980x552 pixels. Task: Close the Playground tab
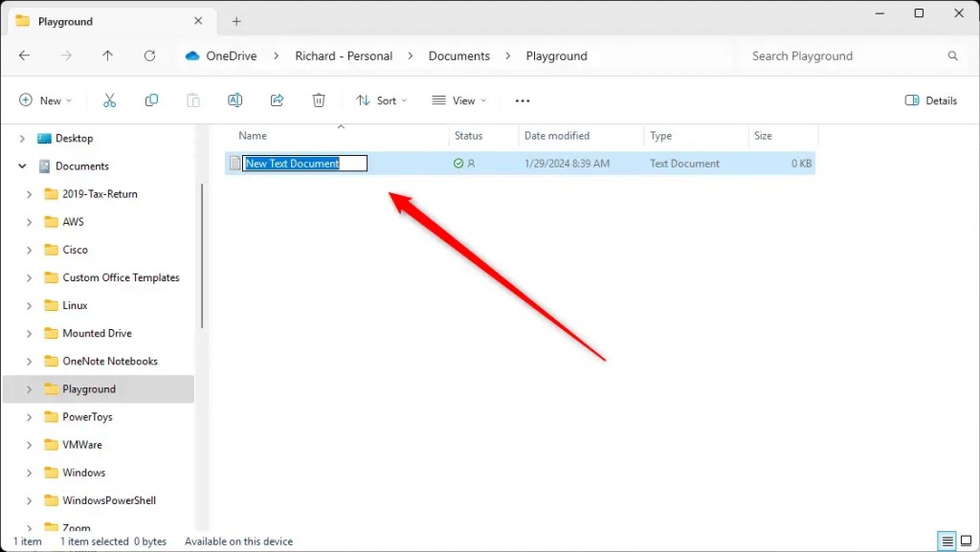click(x=198, y=21)
